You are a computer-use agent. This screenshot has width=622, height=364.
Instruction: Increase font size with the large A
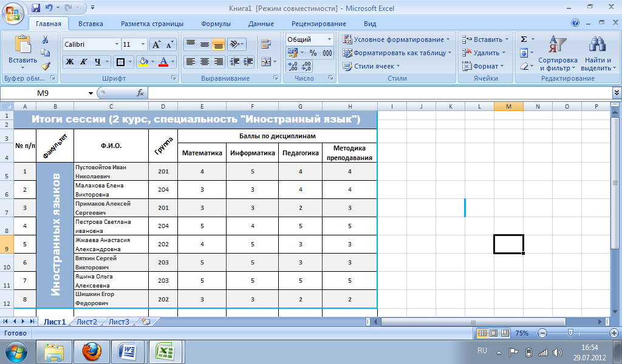tap(156, 44)
